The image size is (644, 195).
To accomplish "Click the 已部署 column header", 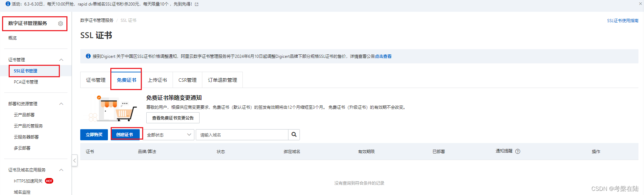I will click(439, 152).
